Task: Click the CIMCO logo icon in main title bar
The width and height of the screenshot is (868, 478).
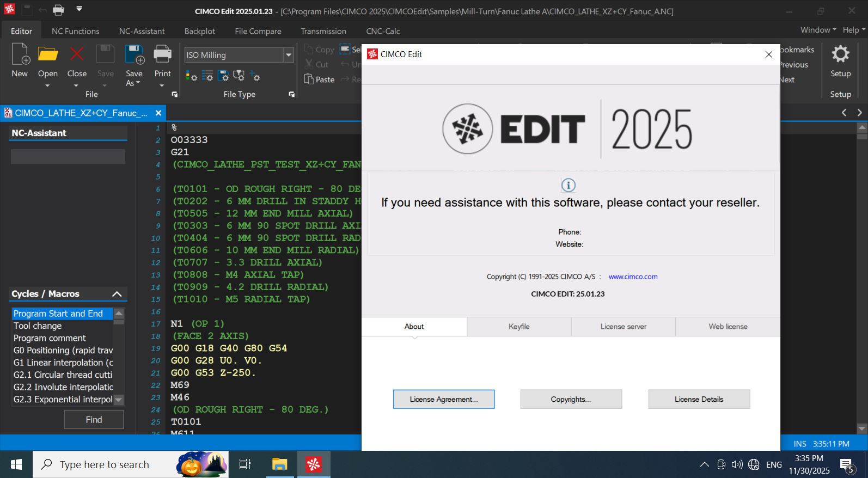Action: [9, 9]
